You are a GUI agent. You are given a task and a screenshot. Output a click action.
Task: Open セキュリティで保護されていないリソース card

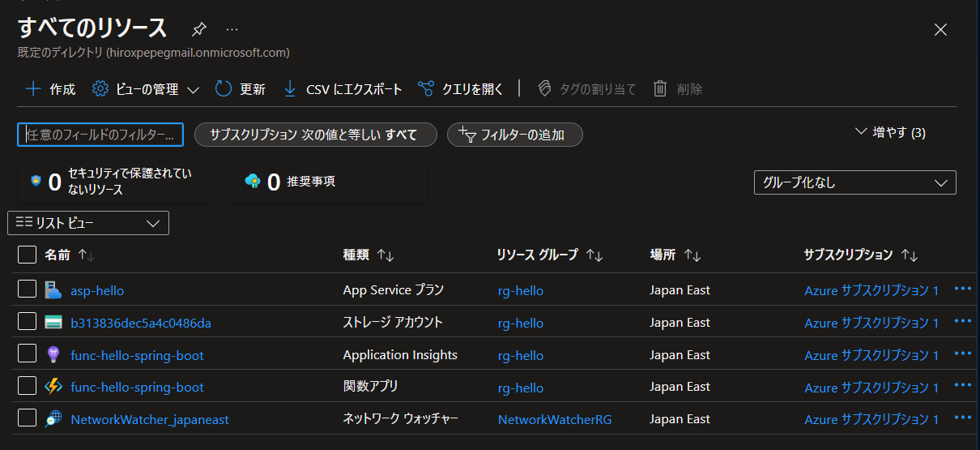pos(114,182)
